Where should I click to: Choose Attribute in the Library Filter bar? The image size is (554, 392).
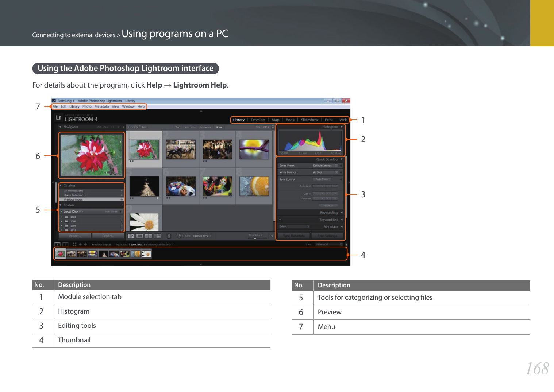(x=190, y=127)
